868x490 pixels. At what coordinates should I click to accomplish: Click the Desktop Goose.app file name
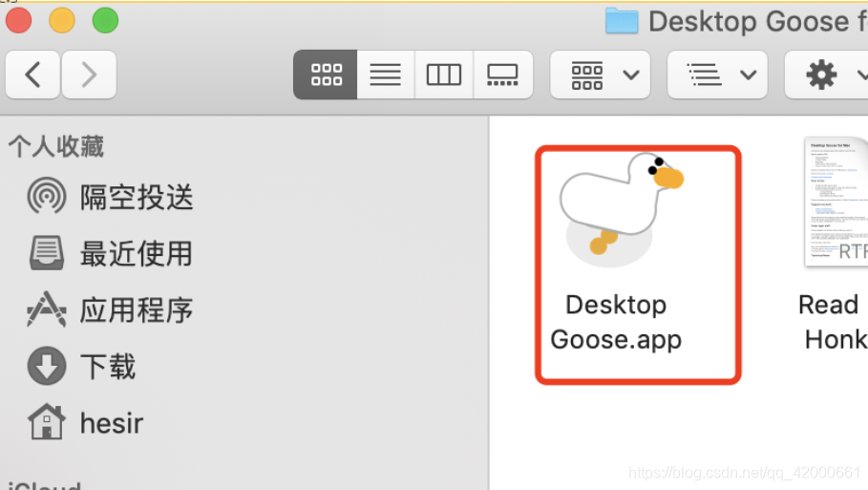616,322
